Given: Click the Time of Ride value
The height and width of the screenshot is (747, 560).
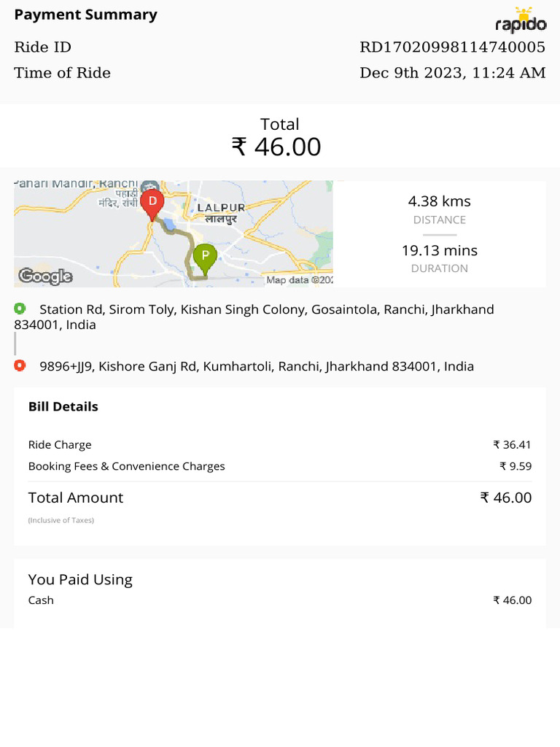Looking at the screenshot, I should click(x=452, y=73).
